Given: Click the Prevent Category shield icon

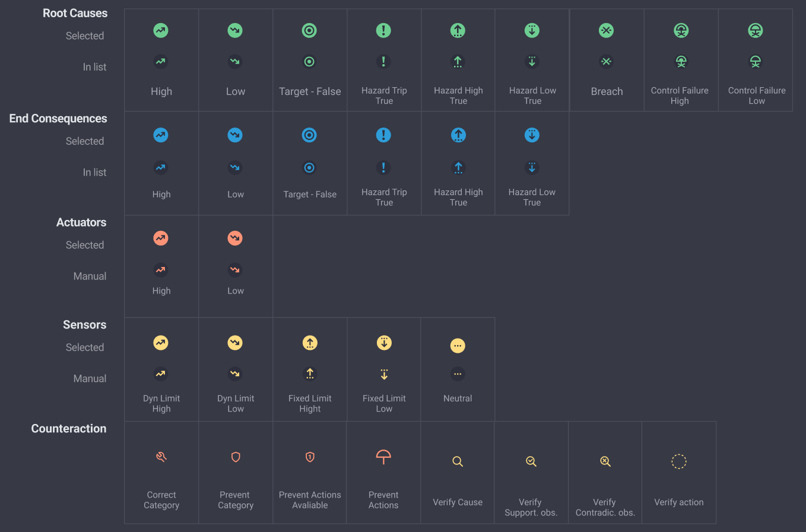Looking at the screenshot, I should (x=236, y=457).
